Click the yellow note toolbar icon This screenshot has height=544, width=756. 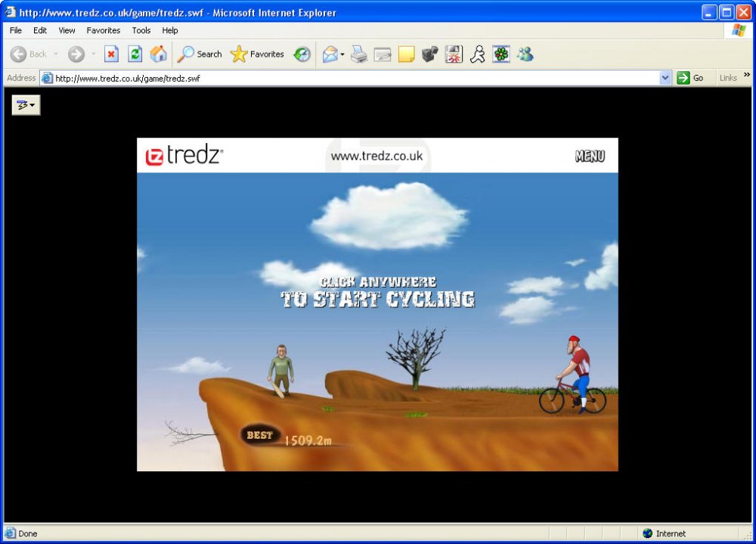click(406, 54)
